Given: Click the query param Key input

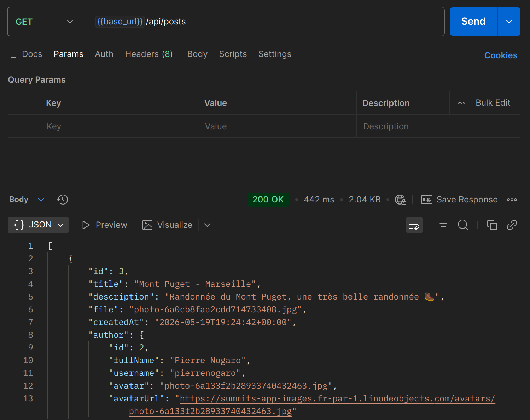Looking at the screenshot, I should 119,126.
